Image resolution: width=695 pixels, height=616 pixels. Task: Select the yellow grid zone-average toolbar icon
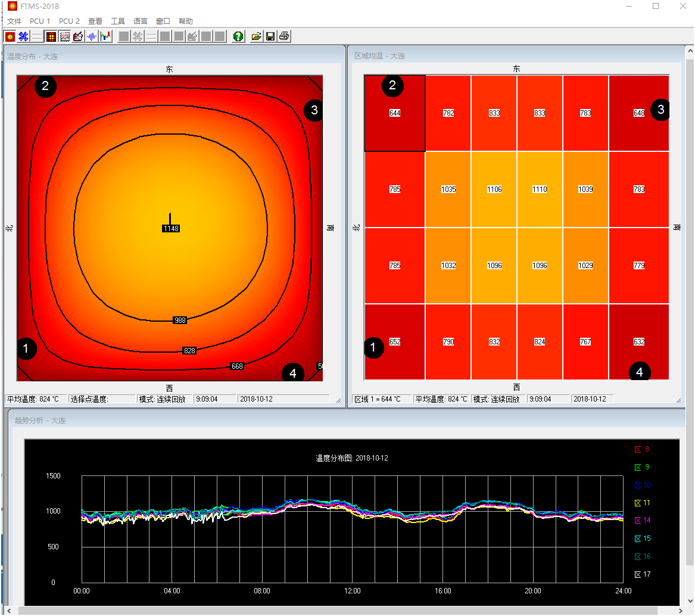coord(51,36)
